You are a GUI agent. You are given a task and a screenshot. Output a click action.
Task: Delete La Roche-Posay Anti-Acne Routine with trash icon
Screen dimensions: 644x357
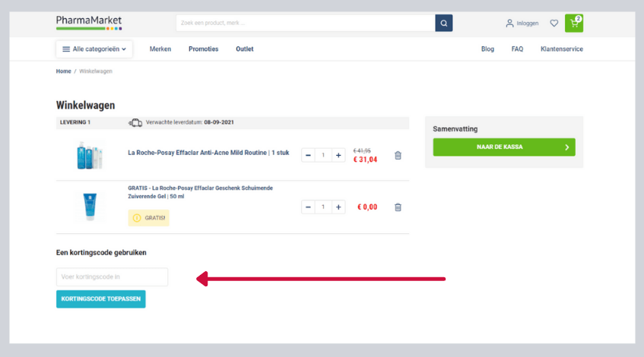398,156
